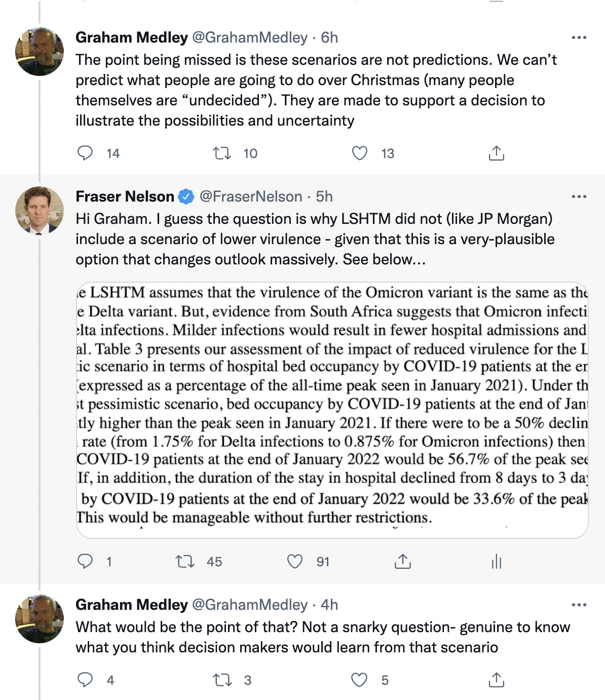Open more options on Graham's 6h tweet

pyautogui.click(x=579, y=37)
